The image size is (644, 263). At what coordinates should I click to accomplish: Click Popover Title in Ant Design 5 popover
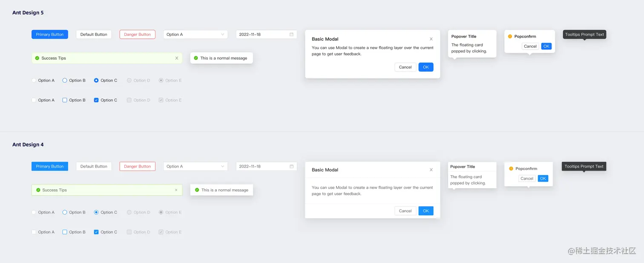point(464,37)
